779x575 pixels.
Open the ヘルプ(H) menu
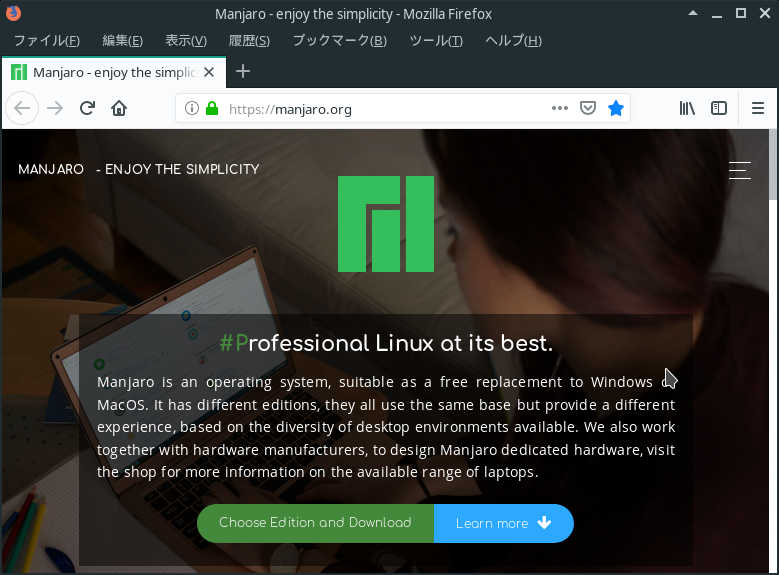click(x=513, y=40)
